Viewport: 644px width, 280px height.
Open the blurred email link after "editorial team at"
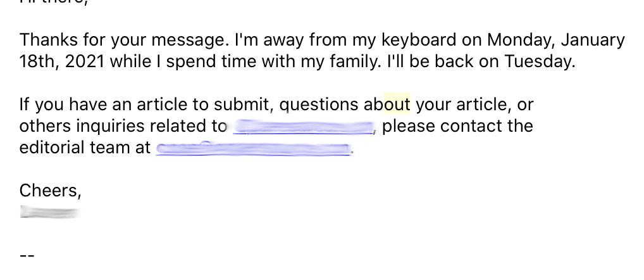coord(253,149)
